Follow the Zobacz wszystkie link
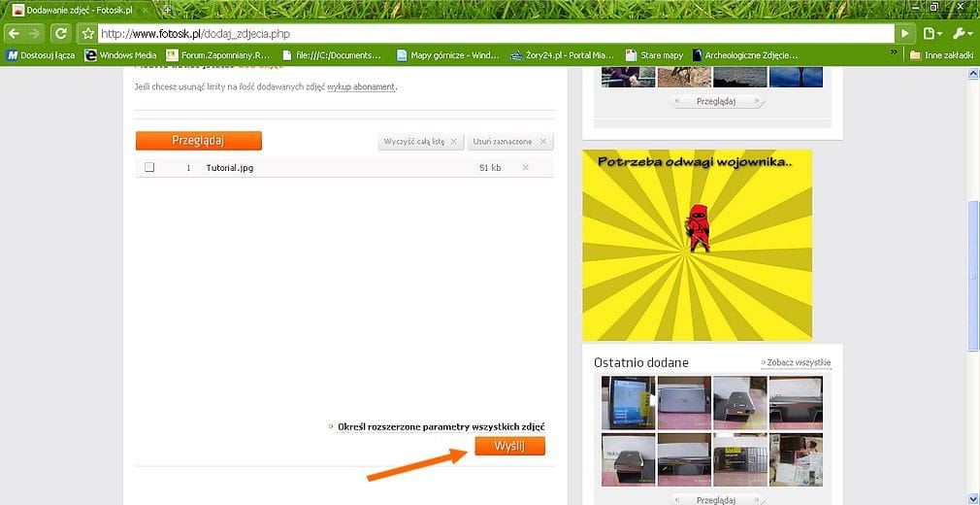The image size is (980, 505). 799,362
